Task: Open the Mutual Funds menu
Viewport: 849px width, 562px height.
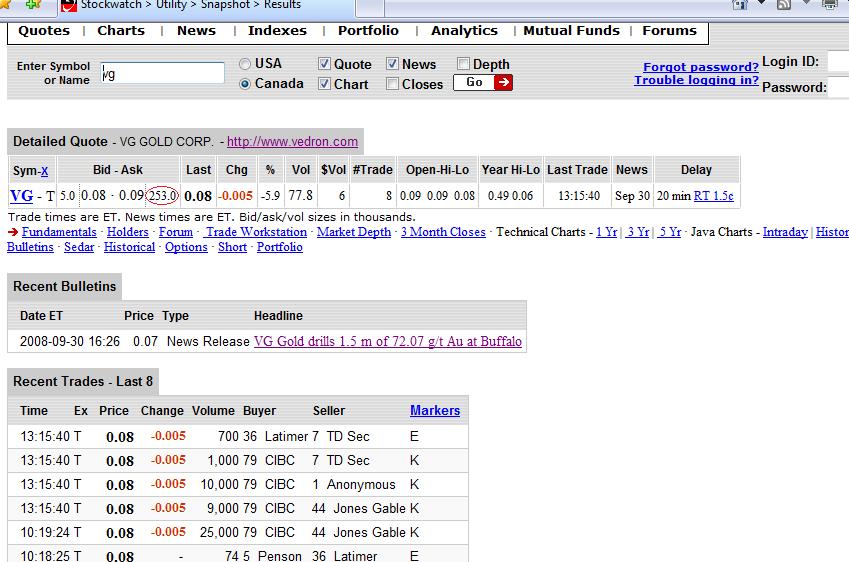Action: (x=571, y=31)
